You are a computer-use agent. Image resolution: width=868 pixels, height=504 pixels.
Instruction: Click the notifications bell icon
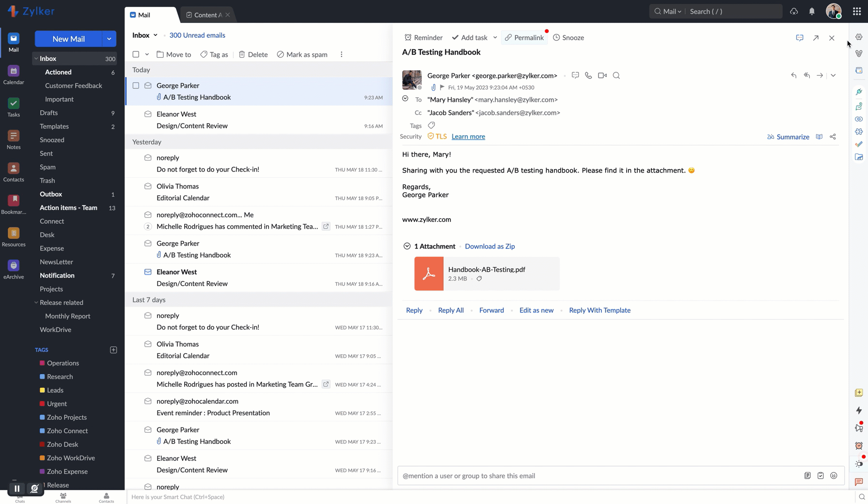click(x=812, y=11)
